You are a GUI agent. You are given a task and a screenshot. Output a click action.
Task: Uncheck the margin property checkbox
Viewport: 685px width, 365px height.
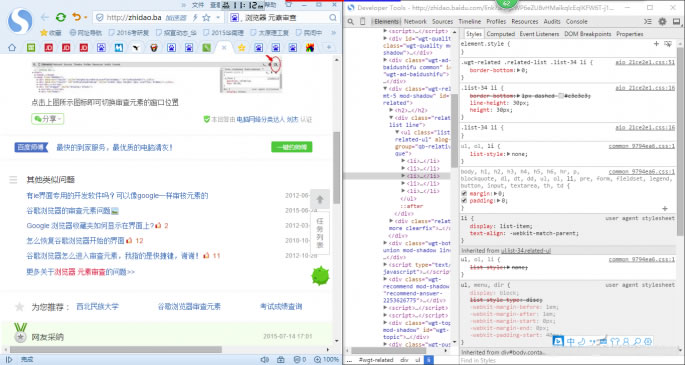(x=464, y=193)
